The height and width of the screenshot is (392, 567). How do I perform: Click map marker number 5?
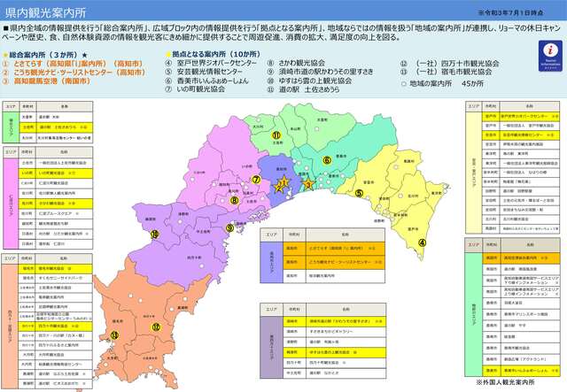[359, 193]
